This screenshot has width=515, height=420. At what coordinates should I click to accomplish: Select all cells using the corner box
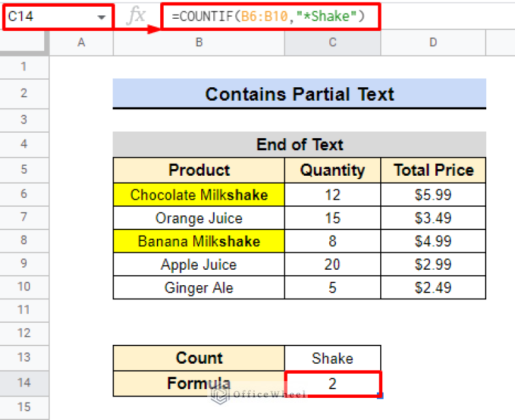point(25,42)
